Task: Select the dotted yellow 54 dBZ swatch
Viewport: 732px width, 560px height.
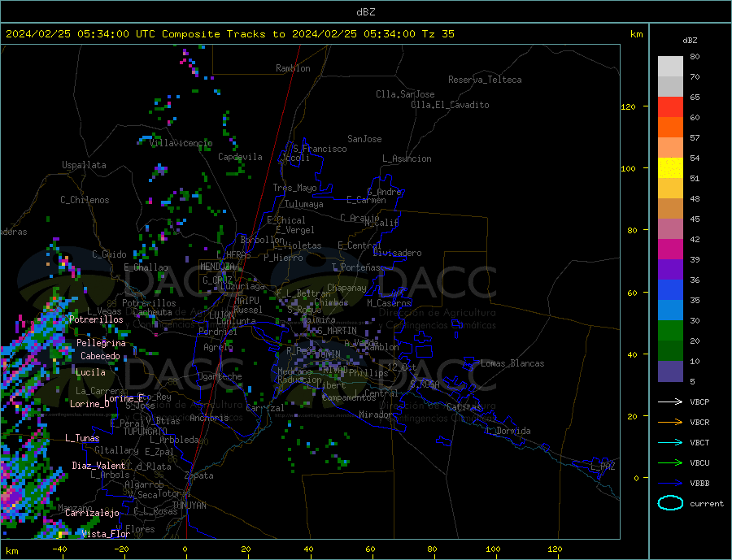Action: tap(670, 168)
